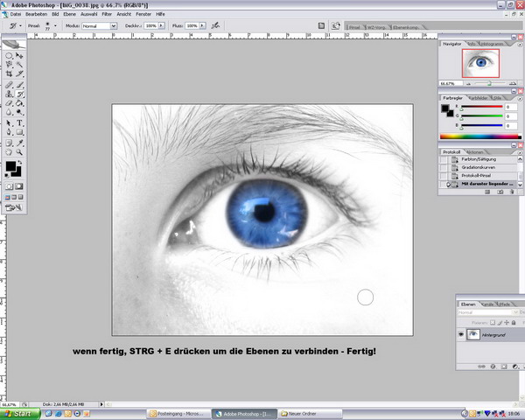The height and width of the screenshot is (420, 525).
Task: Open the Fluss flow slider arrow
Action: pyautogui.click(x=202, y=25)
